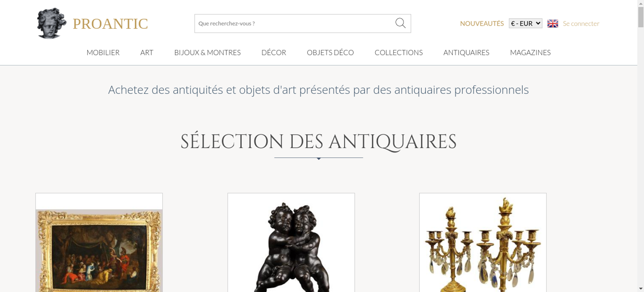The height and width of the screenshot is (292, 644).
Task: Click the NOUVEAUTÉS link
Action: tap(482, 23)
